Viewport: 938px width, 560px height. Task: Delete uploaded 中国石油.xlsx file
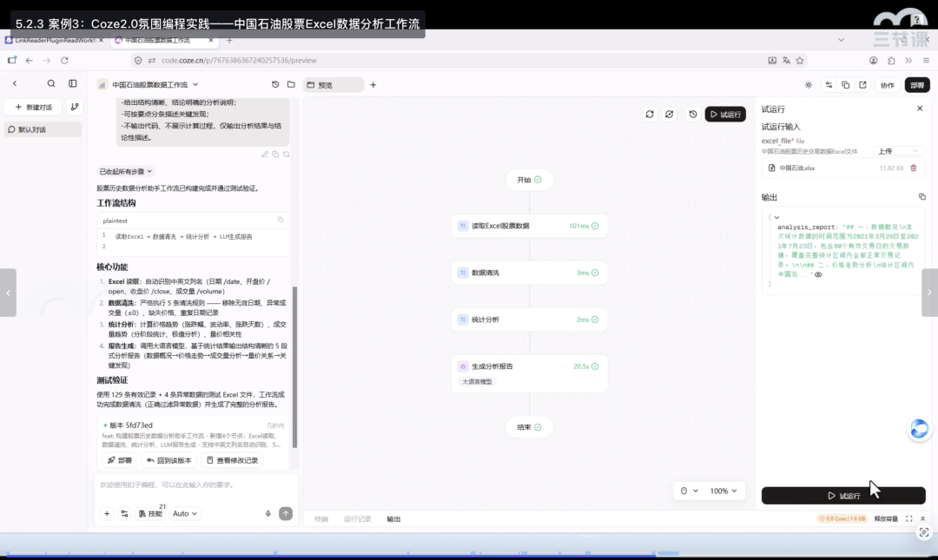click(914, 168)
